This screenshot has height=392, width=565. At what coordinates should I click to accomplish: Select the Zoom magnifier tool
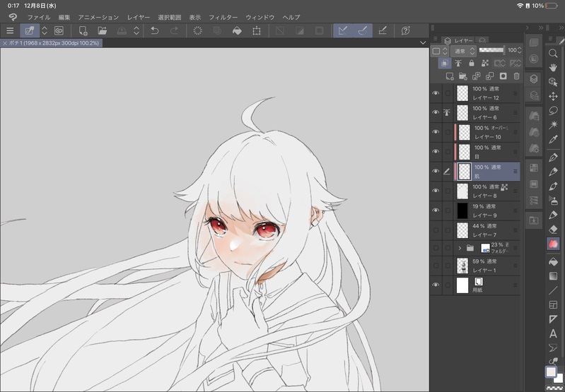coord(553,53)
